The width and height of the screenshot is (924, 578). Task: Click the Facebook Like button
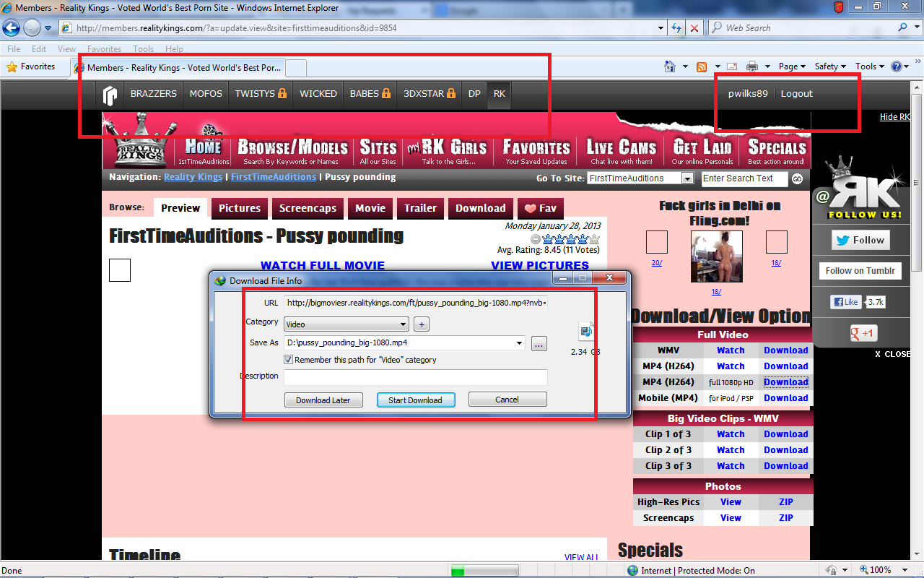click(x=847, y=302)
